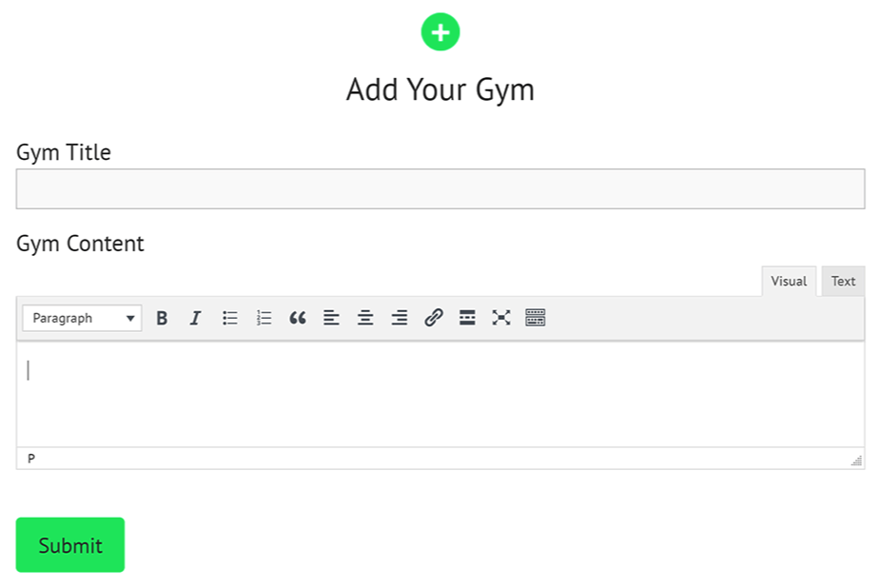Open the Paragraph format dropdown

82,319
